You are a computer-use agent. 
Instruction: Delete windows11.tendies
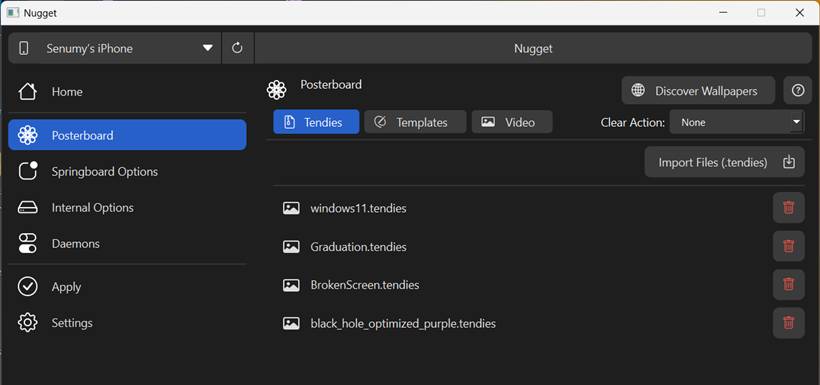coord(789,208)
